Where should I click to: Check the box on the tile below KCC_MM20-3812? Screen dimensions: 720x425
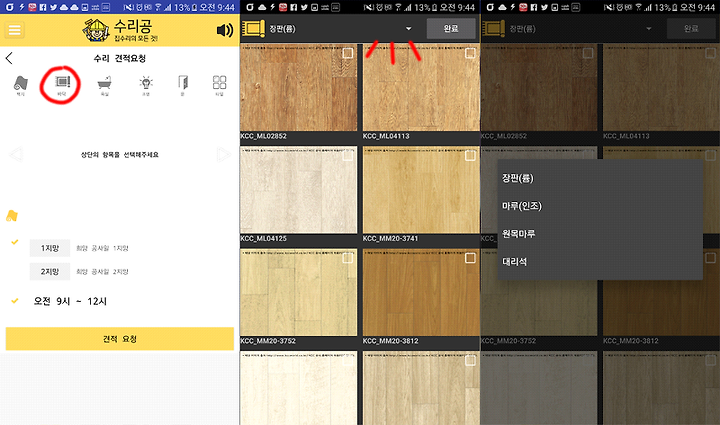click(470, 361)
